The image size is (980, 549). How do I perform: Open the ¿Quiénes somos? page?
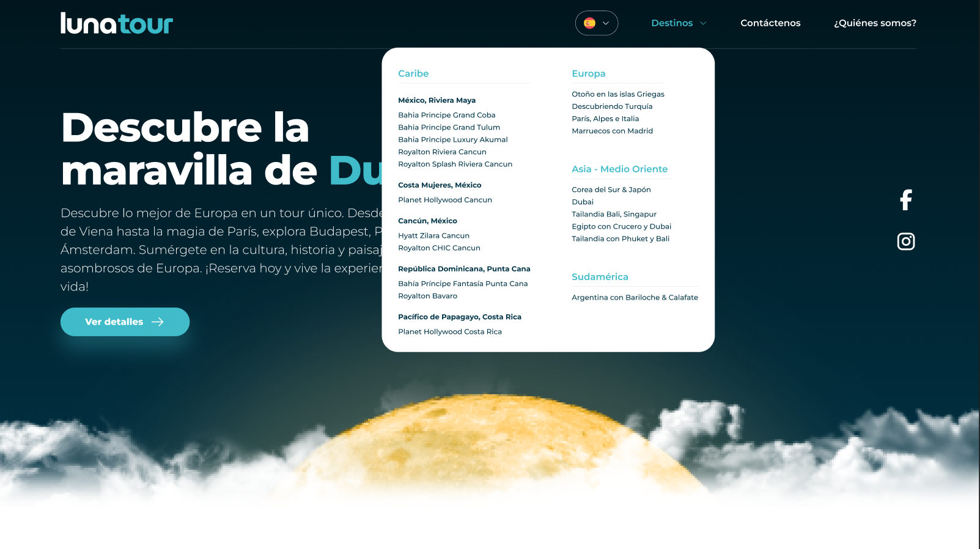tap(875, 23)
